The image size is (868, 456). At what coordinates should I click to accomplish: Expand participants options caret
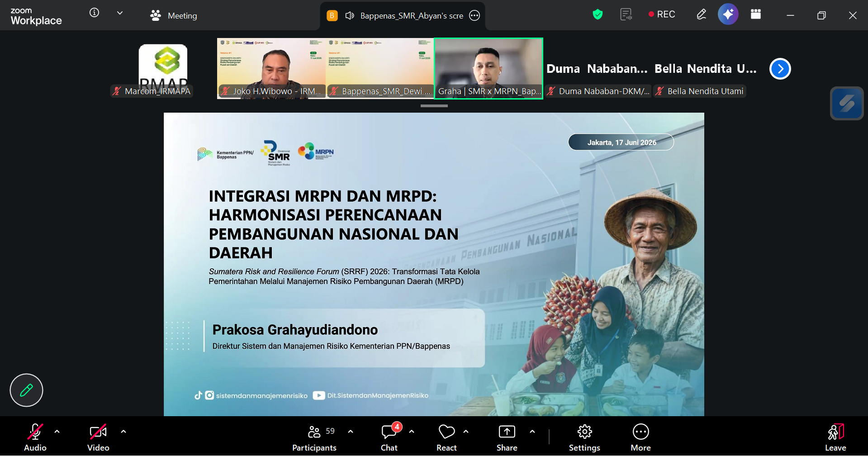pos(351,432)
